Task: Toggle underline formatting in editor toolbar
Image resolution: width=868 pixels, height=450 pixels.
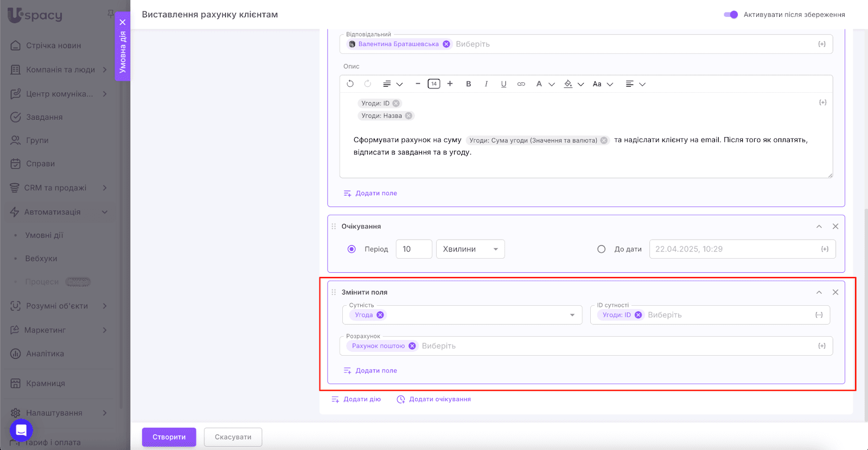Action: tap(503, 84)
